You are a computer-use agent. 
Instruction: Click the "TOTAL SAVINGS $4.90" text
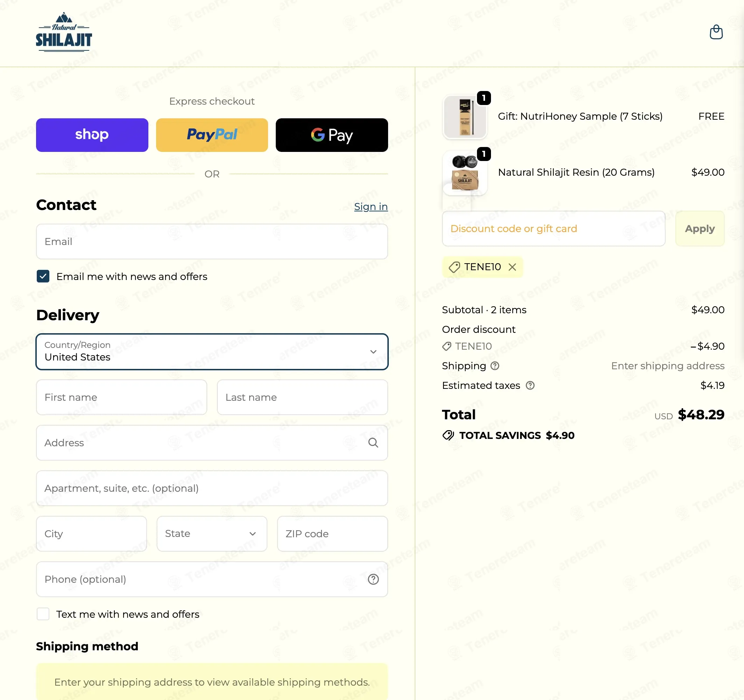tap(517, 435)
